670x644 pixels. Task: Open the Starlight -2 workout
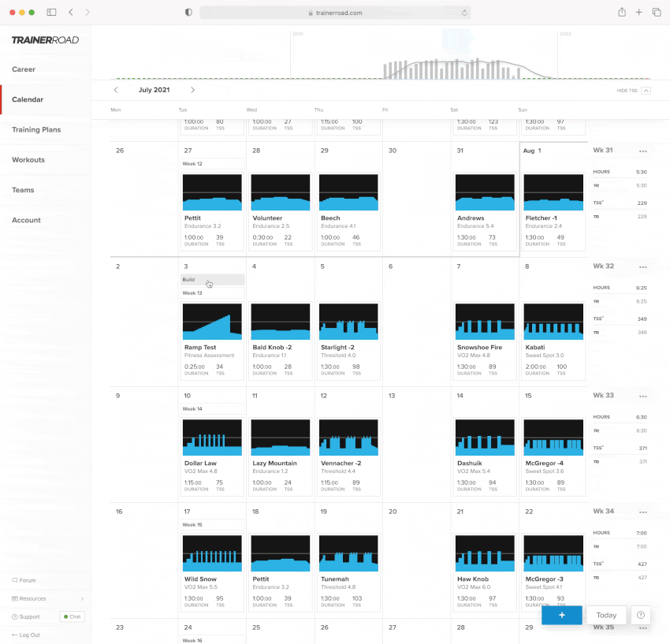(x=348, y=341)
